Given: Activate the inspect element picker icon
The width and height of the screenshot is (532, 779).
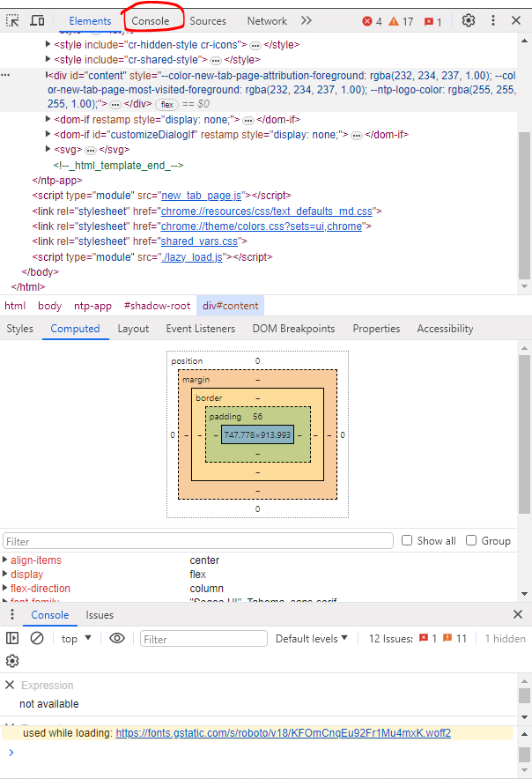Looking at the screenshot, I should coord(13,20).
